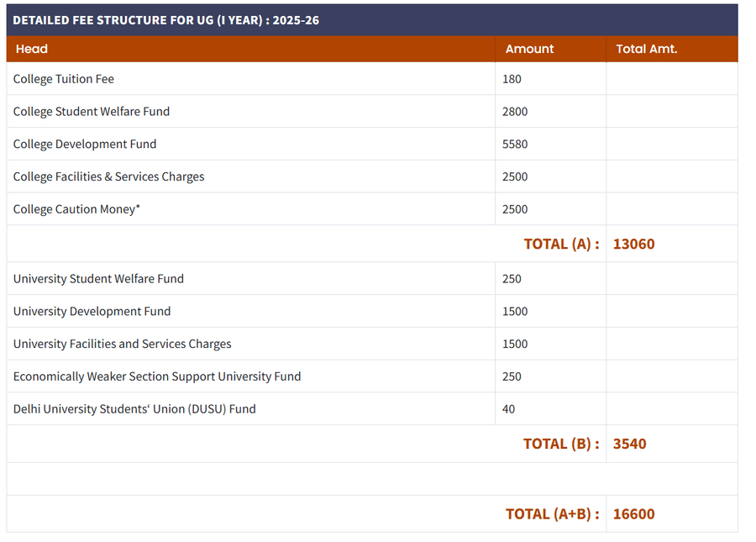Click the 3540 Total (B) value
756x542 pixels.
click(629, 444)
